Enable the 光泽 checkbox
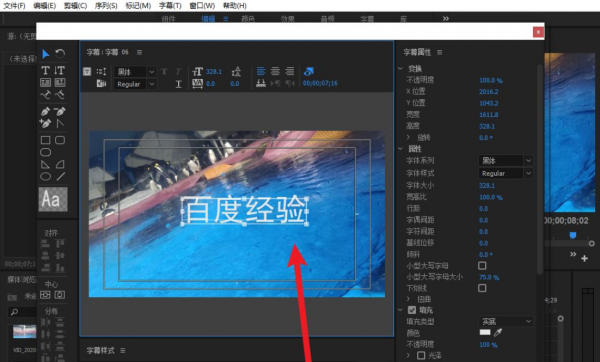 click(x=421, y=355)
